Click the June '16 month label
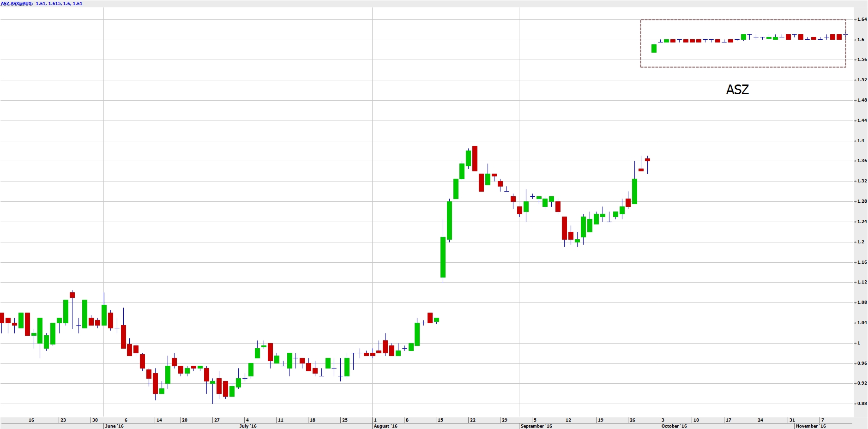 click(x=114, y=426)
